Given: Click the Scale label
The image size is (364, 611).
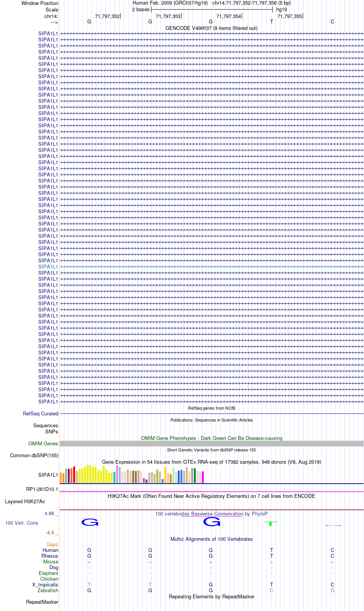Looking at the screenshot, I should (52, 10).
